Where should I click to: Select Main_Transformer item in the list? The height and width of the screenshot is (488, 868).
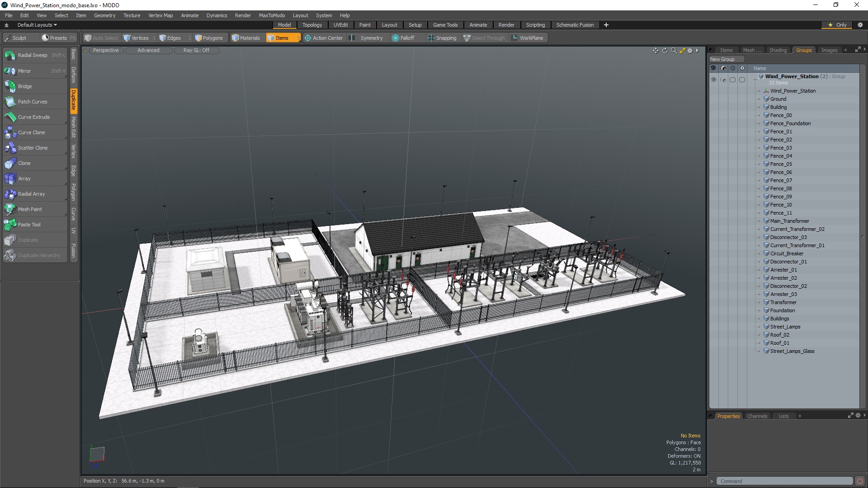(x=789, y=221)
